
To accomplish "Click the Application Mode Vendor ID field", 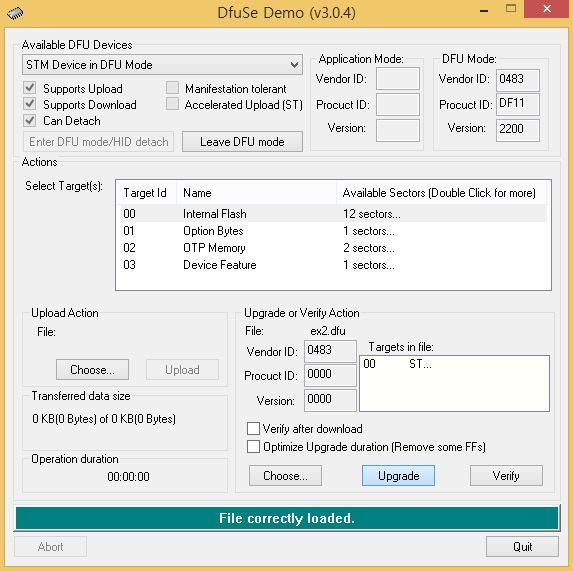I will 398,78.
